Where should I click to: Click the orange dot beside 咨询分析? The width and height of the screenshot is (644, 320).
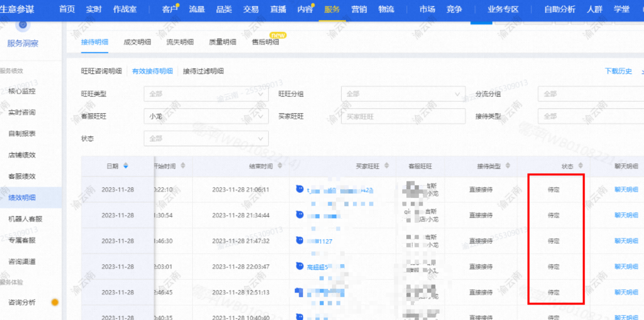coord(55,302)
